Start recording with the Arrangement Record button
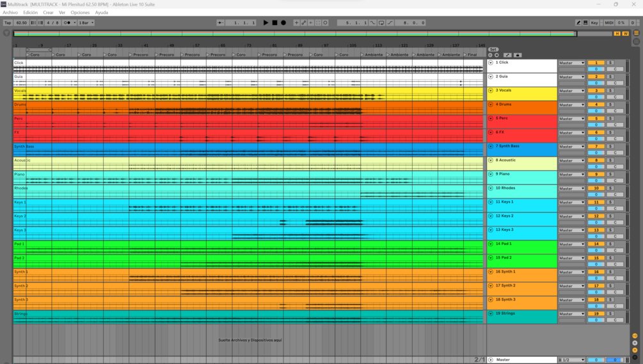Image resolution: width=643 pixels, height=364 pixels. coord(283,23)
